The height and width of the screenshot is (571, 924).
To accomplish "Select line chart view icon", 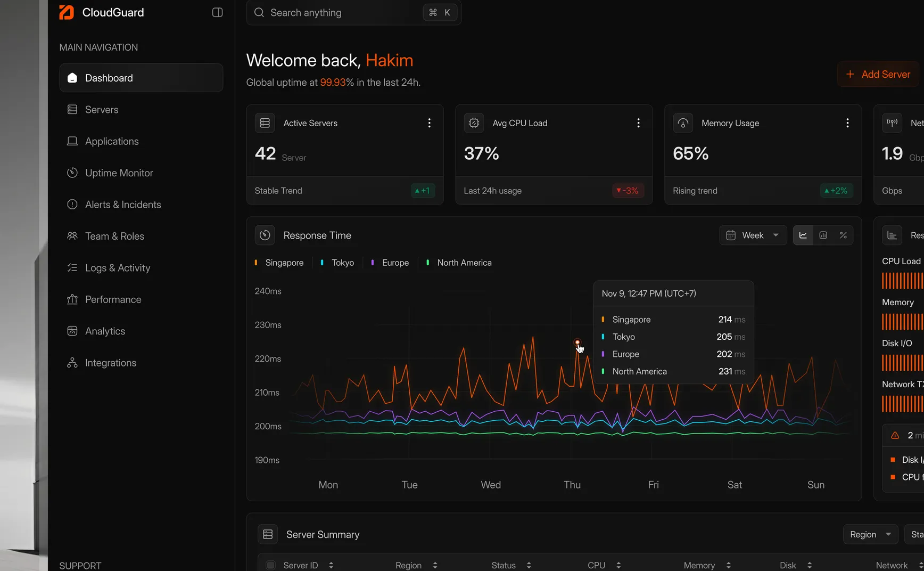I will 803,235.
